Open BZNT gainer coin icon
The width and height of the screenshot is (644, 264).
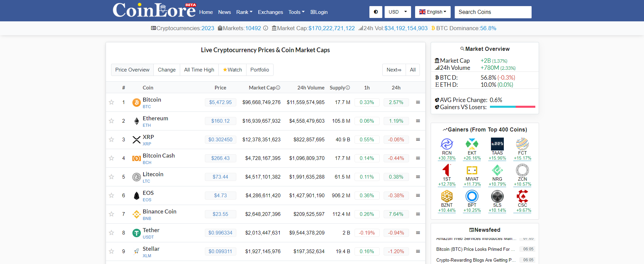point(447,196)
